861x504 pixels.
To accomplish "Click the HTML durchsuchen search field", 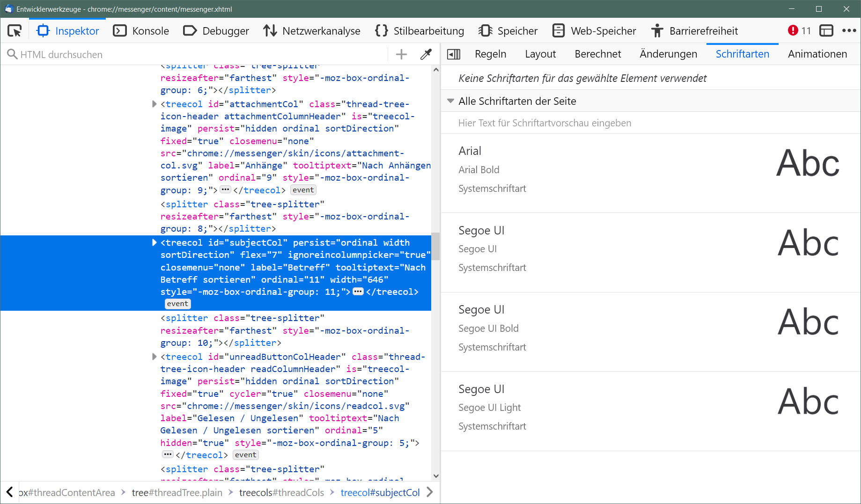I will coord(197,54).
